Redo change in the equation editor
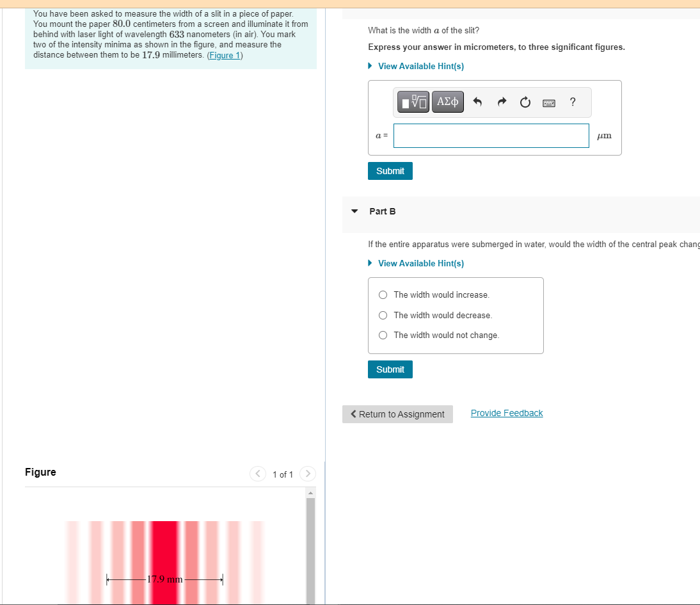 coord(502,101)
